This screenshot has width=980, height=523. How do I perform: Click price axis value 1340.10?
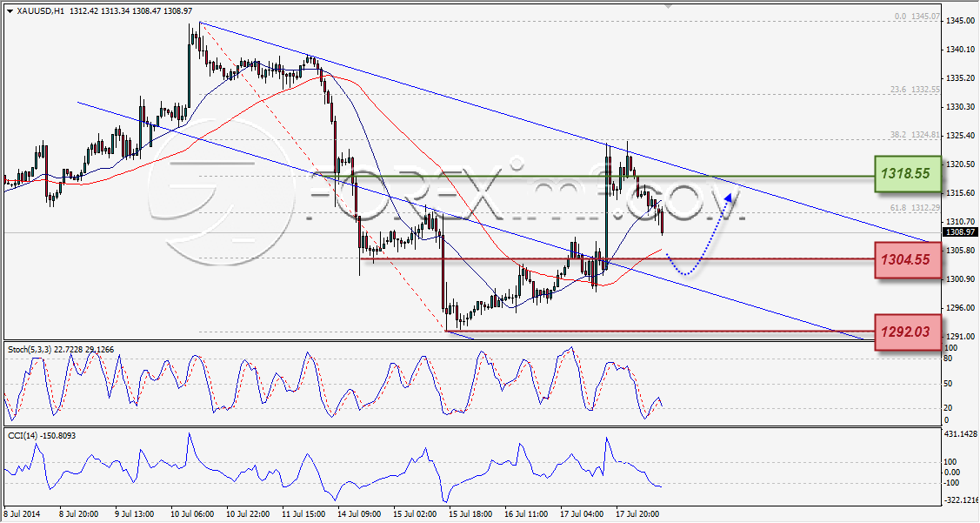(961, 50)
